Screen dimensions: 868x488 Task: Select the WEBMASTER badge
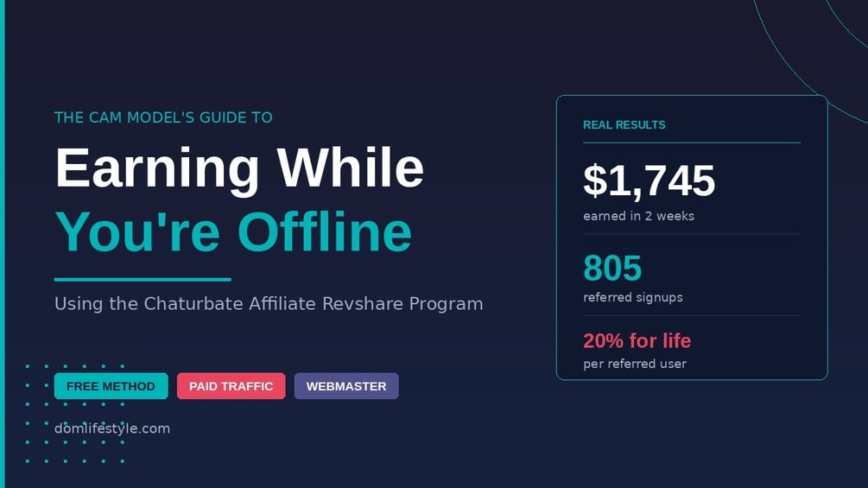[x=346, y=386]
